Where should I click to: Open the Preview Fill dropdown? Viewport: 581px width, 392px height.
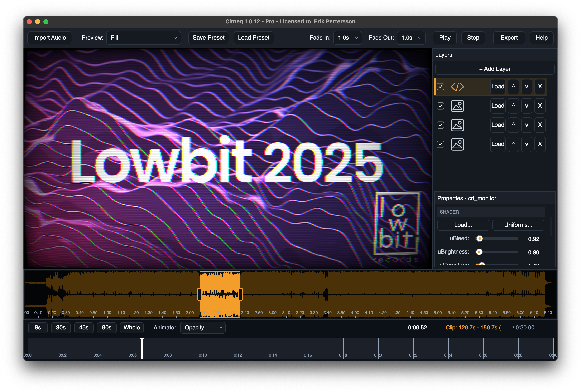coord(143,38)
